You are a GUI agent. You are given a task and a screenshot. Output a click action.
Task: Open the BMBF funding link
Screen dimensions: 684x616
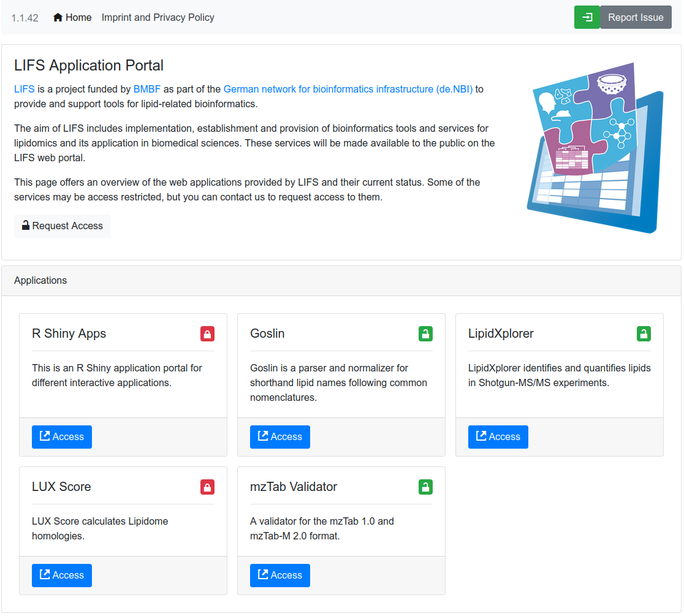tap(147, 89)
